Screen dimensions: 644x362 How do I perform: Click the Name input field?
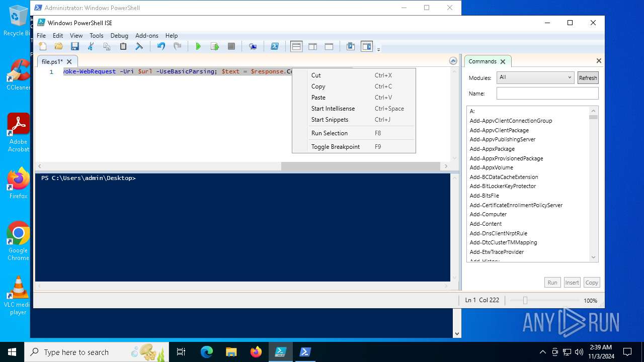click(547, 94)
